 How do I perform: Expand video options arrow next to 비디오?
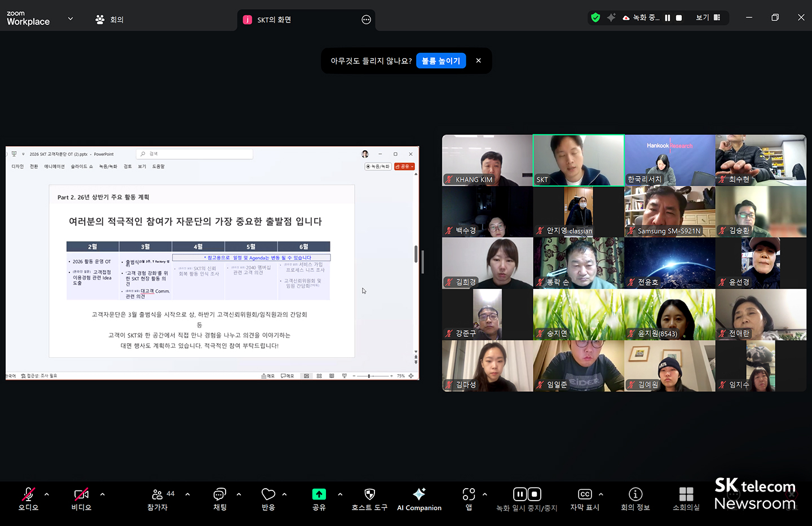tap(102, 494)
